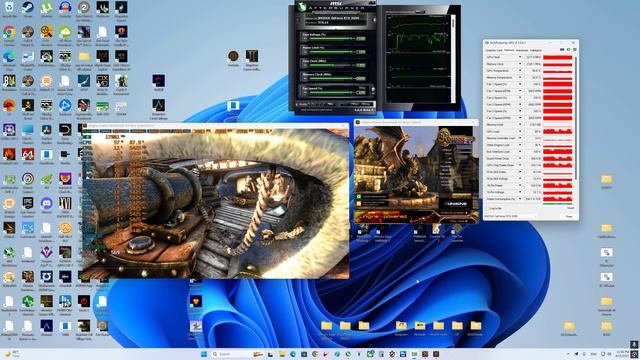Open PCIe Slot Power sensor dropdown
The width and height of the screenshot is (640, 360).
click(520, 172)
